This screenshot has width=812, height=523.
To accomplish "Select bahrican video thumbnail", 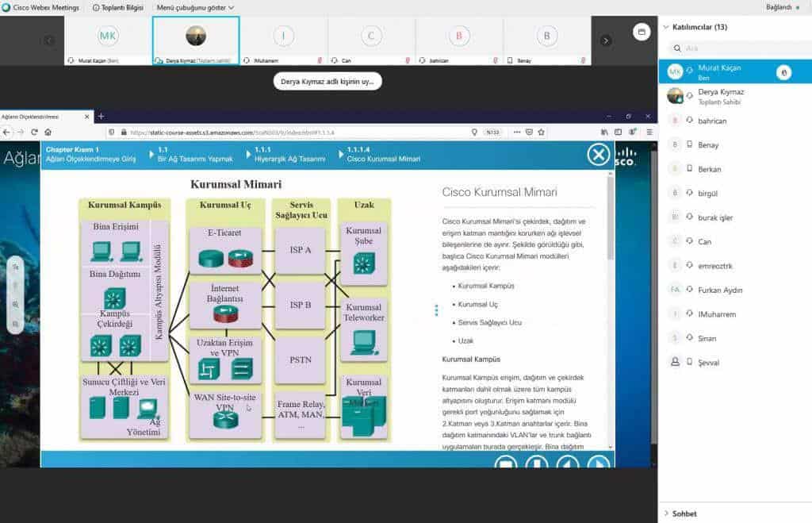I will click(459, 40).
